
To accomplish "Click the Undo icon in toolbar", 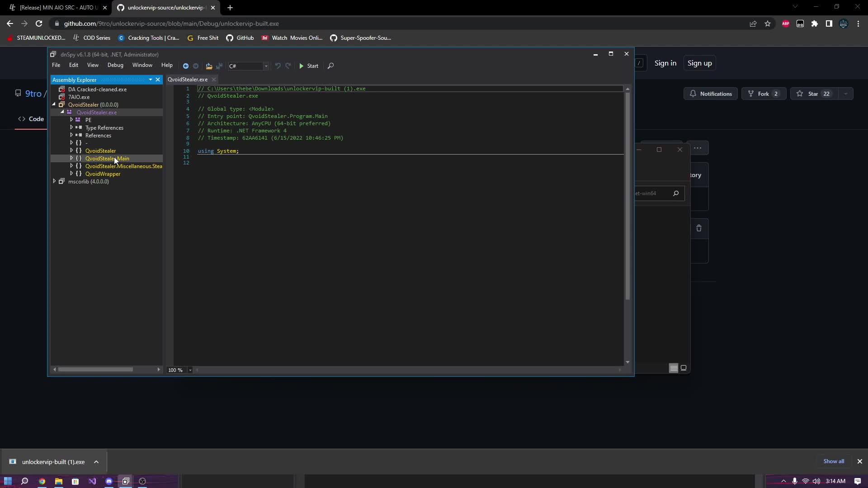I will tap(278, 66).
